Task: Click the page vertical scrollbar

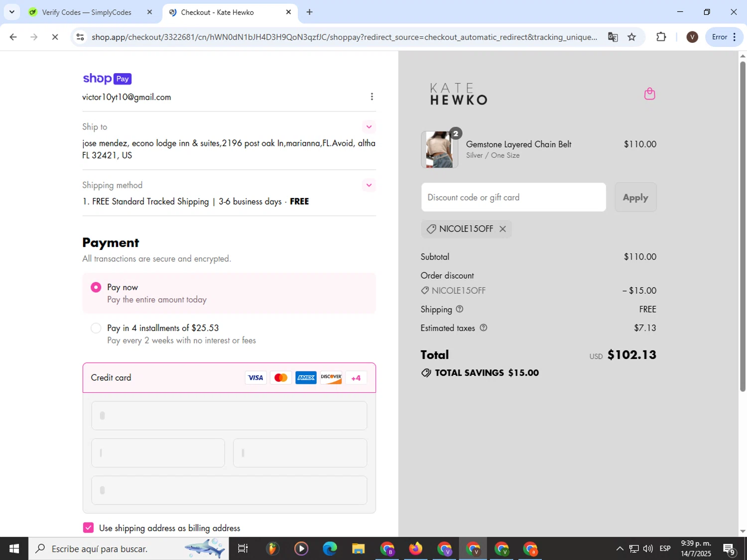Action: click(x=743, y=226)
